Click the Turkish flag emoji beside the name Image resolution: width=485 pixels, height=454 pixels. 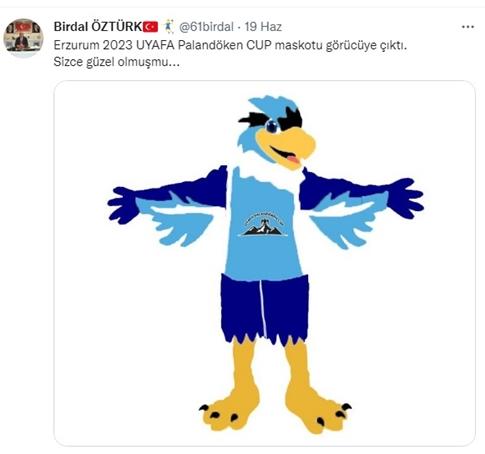(151, 27)
